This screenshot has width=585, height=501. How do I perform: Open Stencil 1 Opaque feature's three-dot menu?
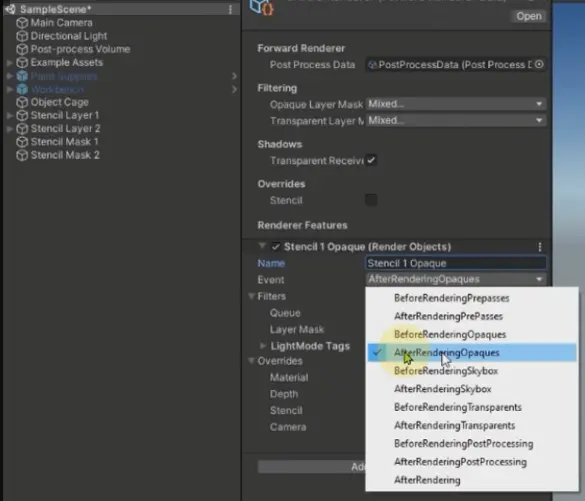[x=539, y=247]
